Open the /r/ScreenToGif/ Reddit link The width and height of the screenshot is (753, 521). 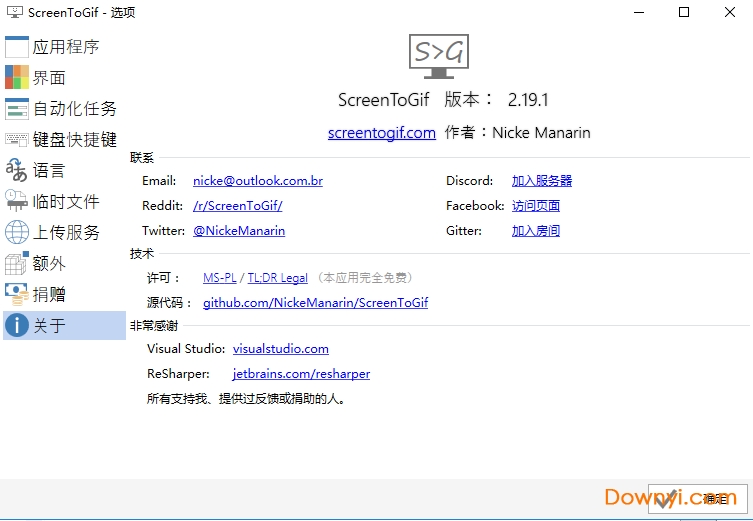[x=237, y=206]
